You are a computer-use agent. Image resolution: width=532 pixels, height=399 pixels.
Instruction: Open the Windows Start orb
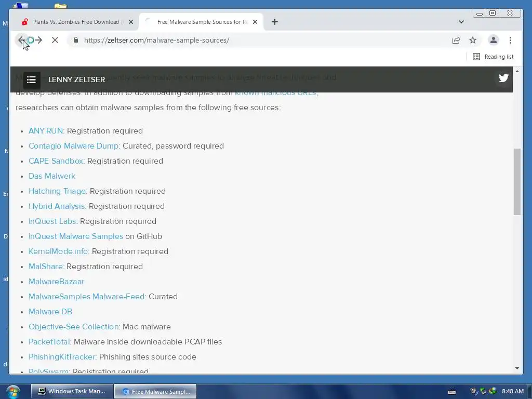(13, 392)
